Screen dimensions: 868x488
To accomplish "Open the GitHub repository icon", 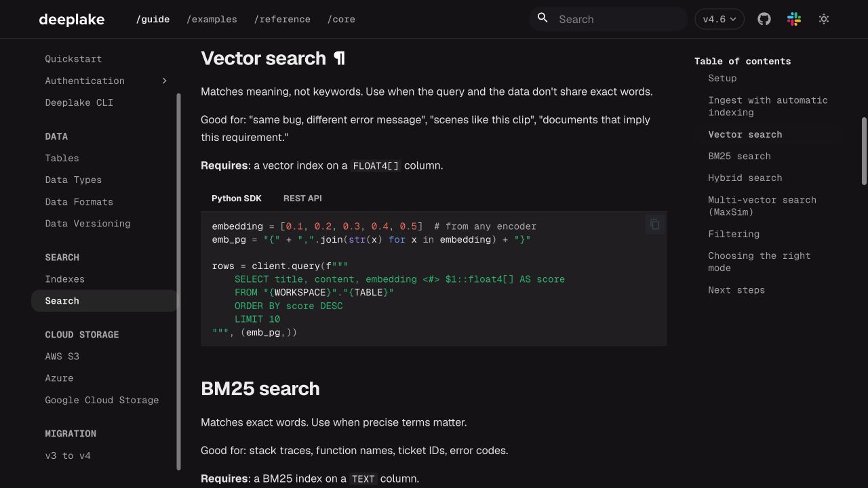I will [x=764, y=19].
